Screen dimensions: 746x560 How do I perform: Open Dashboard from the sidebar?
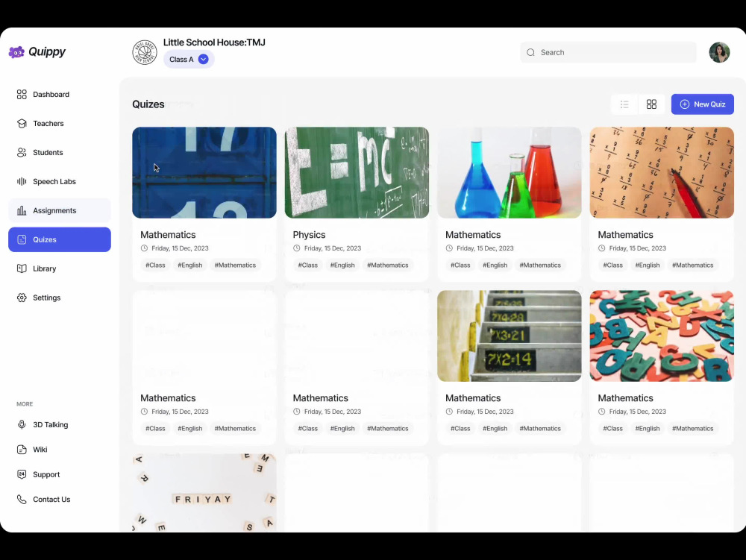60,95
